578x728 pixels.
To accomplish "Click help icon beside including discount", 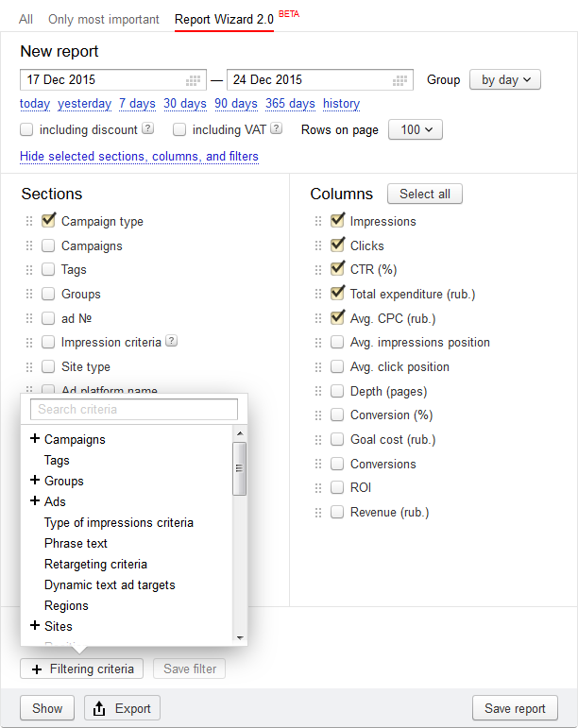I will [x=147, y=128].
